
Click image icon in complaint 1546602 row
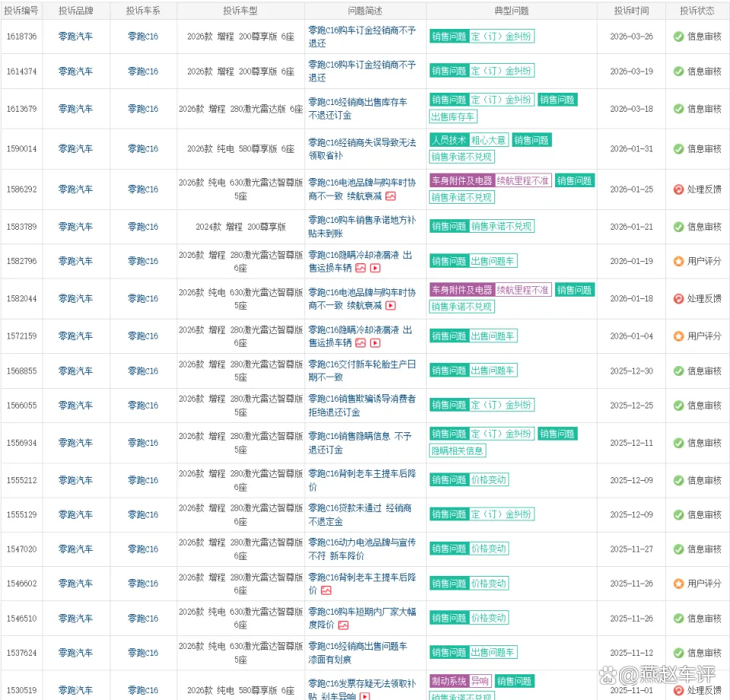326,590
